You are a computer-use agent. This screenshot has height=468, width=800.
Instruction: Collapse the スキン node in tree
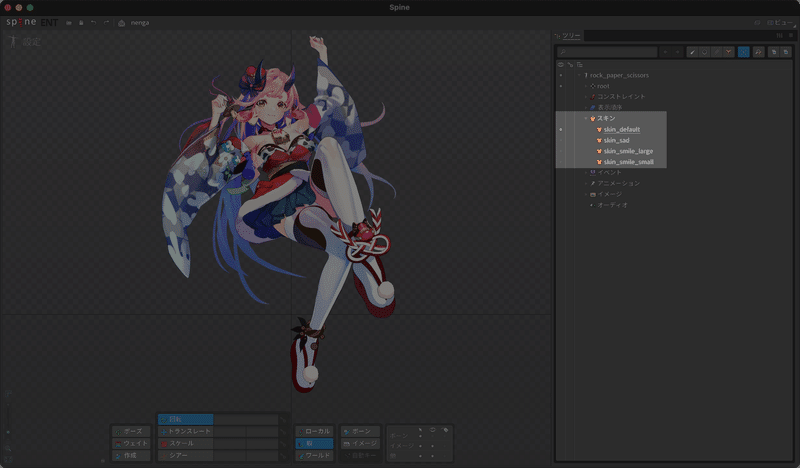click(x=586, y=118)
